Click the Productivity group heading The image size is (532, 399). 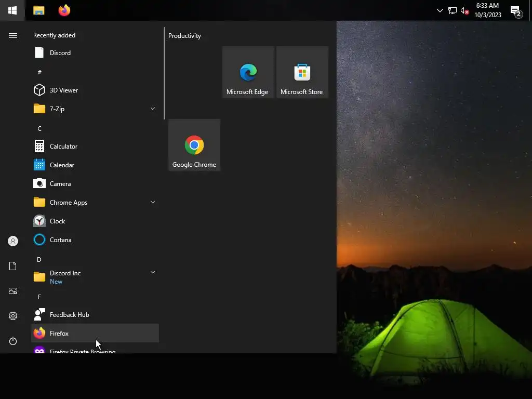(184, 36)
